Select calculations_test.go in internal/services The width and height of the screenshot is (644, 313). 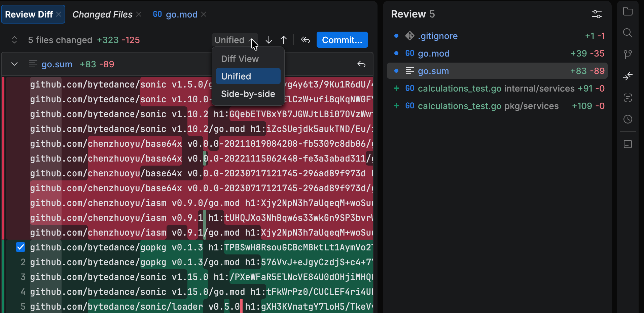click(x=497, y=88)
